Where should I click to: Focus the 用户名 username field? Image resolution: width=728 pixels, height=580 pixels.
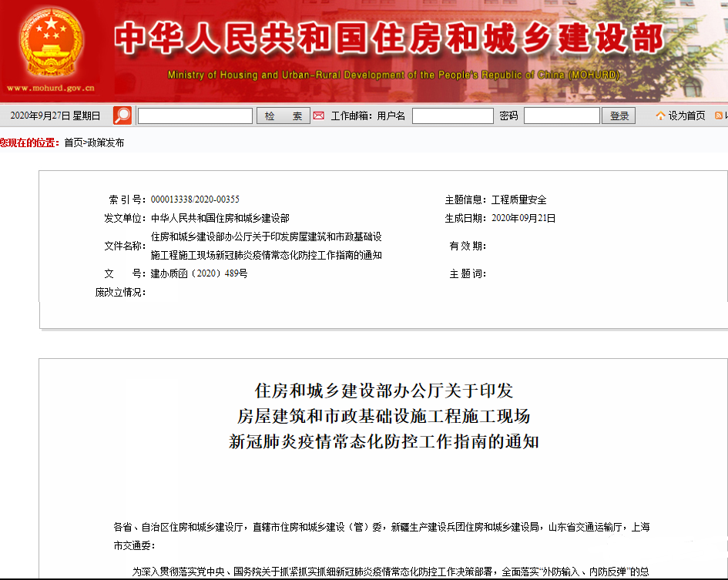pos(453,116)
